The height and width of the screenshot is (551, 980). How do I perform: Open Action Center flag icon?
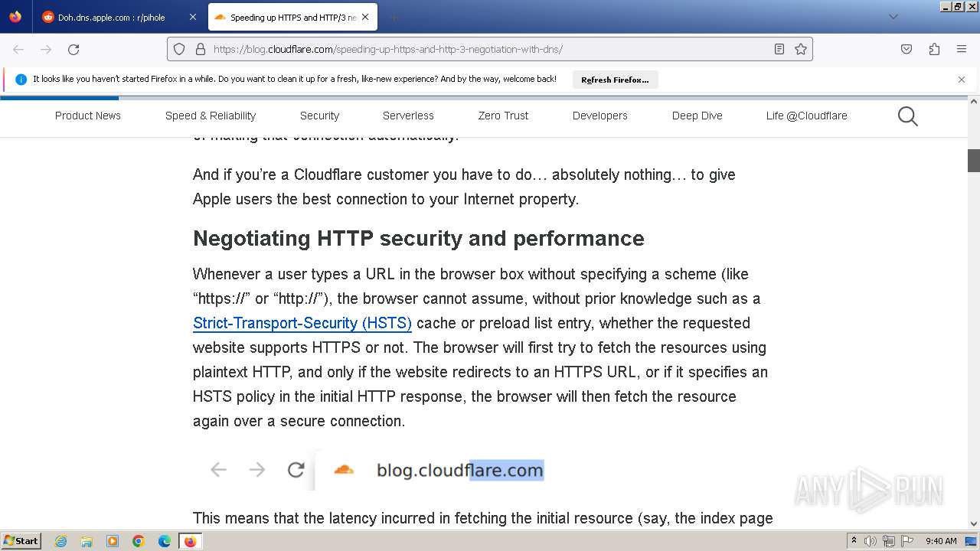tap(907, 541)
